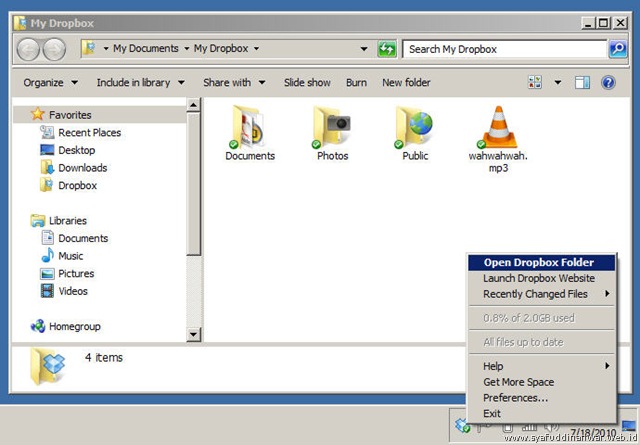Click the Libraries icon
640x445 pixels.
[x=38, y=220]
